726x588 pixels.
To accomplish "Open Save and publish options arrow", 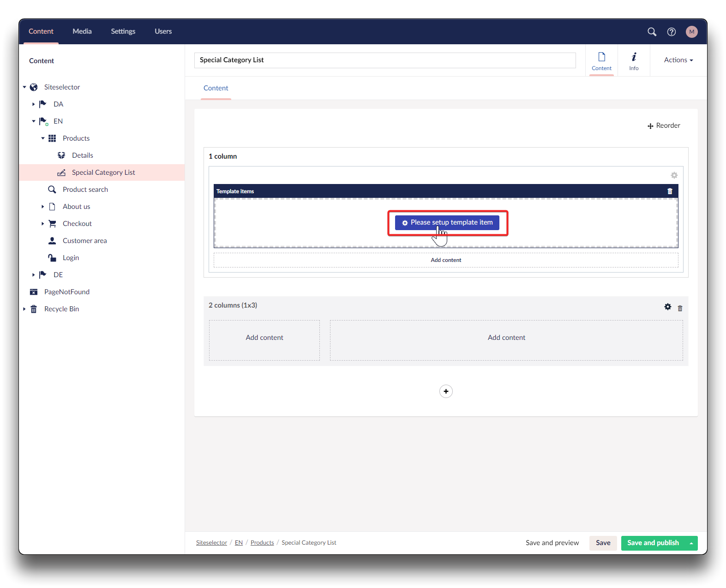I will click(691, 543).
